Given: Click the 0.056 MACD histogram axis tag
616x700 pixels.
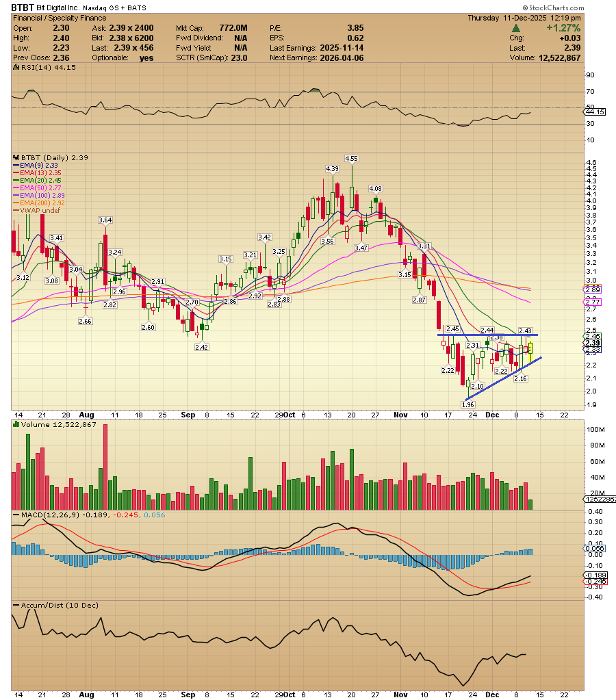Looking at the screenshot, I should 595,548.
